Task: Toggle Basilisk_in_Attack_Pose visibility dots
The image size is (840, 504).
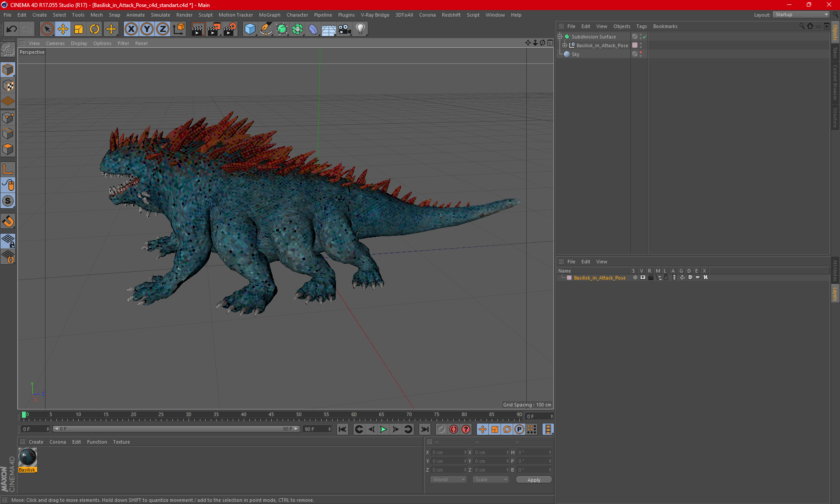Action: (x=640, y=45)
